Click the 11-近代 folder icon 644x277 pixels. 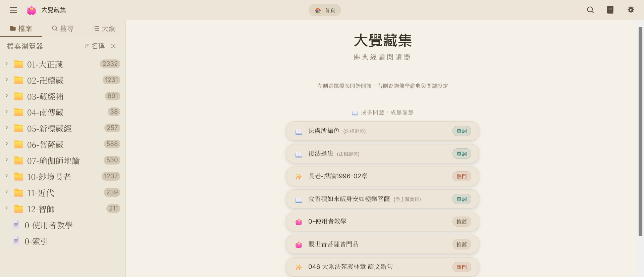[19, 192]
